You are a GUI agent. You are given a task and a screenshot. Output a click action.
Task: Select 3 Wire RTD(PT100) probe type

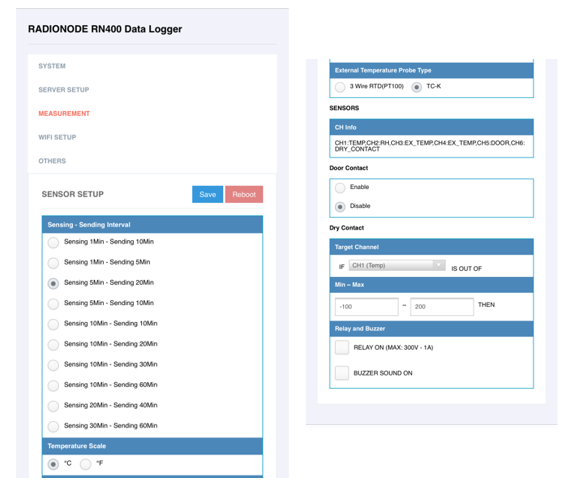pos(340,87)
